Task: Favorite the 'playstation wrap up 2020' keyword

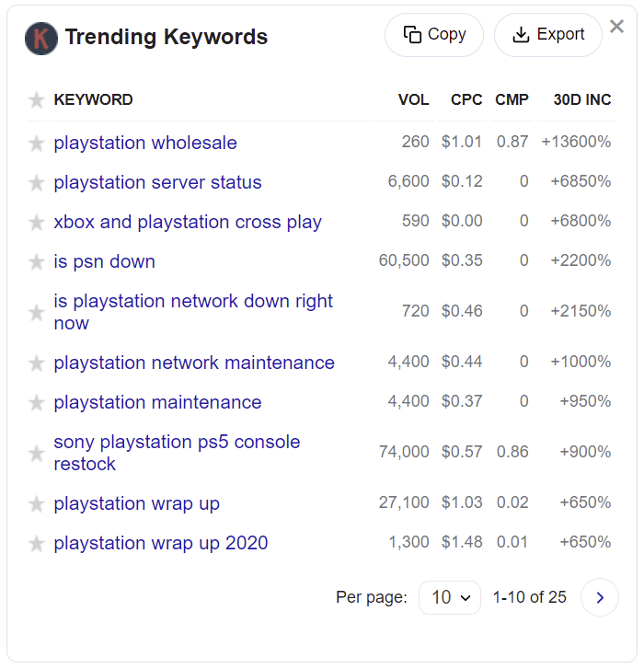Action: (x=37, y=544)
